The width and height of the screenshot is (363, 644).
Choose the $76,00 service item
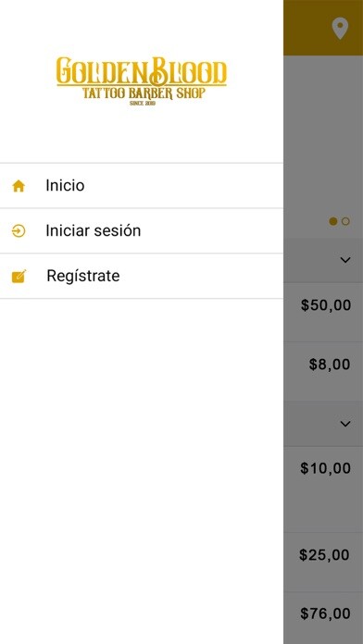pyautogui.click(x=323, y=618)
